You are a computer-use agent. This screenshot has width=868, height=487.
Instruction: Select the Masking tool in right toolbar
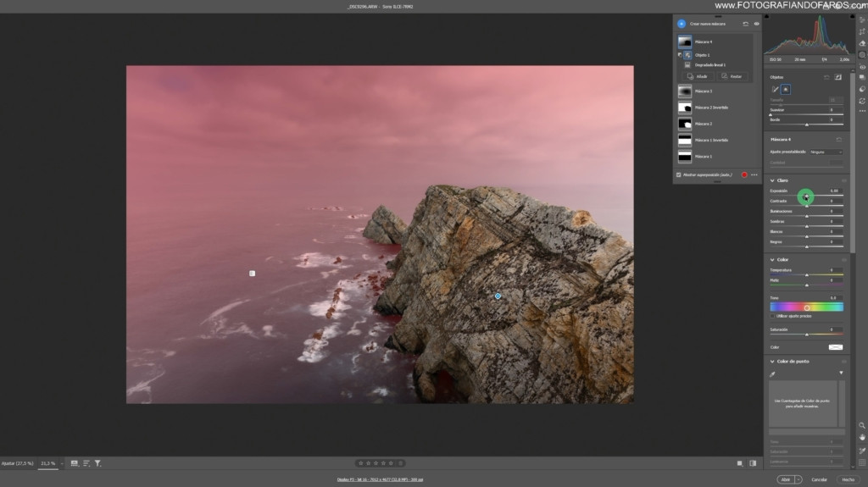click(862, 55)
